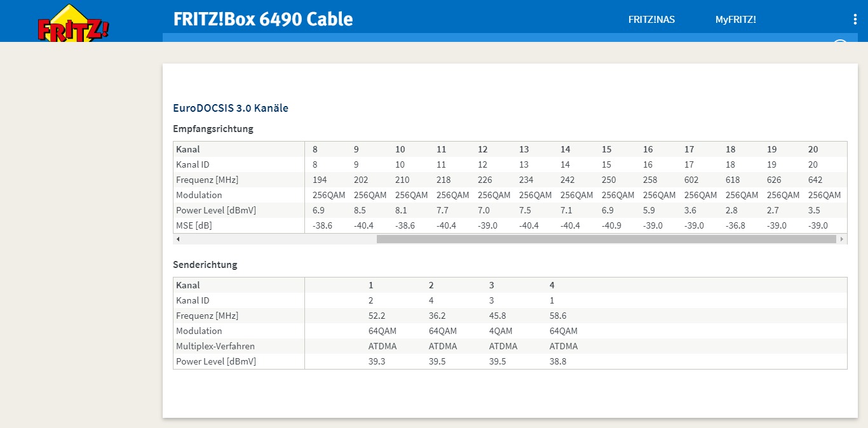Click the Multiplex-Verfahren row label
This screenshot has height=428, width=868.
(x=215, y=346)
